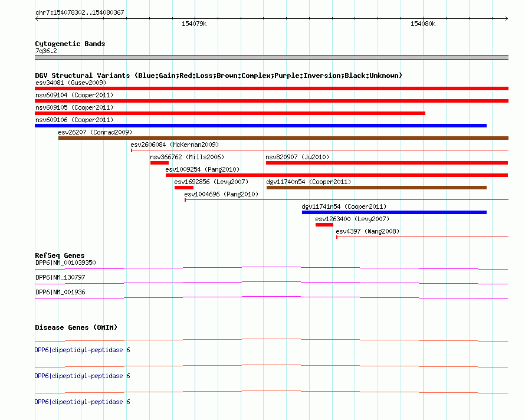525x420 pixels.
Task: Open variant label dgv11741n54 (Cooper2011)
Action: 344,206
